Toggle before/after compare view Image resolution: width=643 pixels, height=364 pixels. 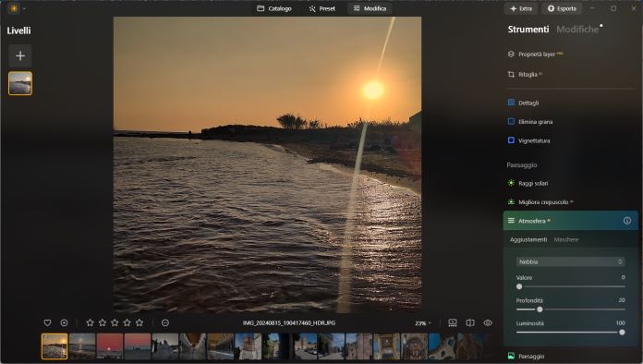(x=470, y=323)
